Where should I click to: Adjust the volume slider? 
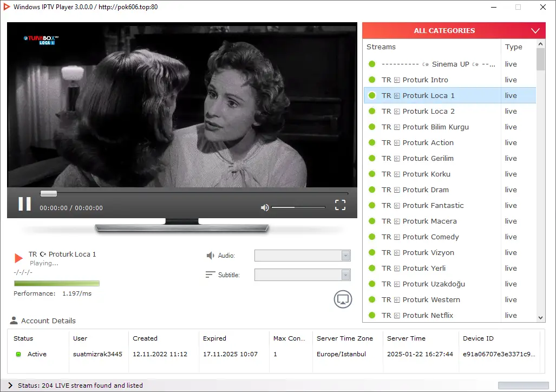coord(298,207)
